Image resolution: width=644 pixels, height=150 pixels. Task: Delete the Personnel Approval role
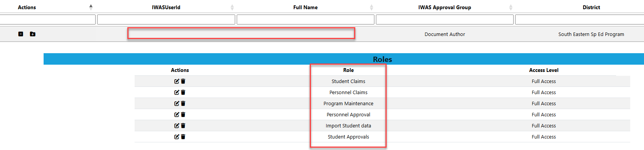click(x=183, y=114)
